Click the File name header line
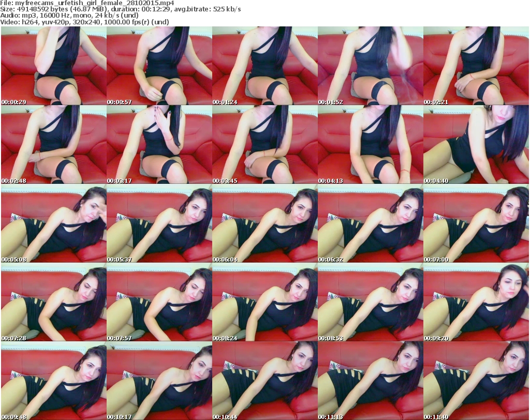530x420 pixels. point(87,3)
